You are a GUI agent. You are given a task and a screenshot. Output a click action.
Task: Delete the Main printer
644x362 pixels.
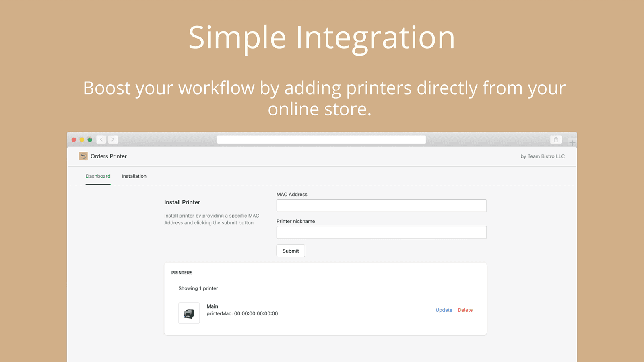465,310
